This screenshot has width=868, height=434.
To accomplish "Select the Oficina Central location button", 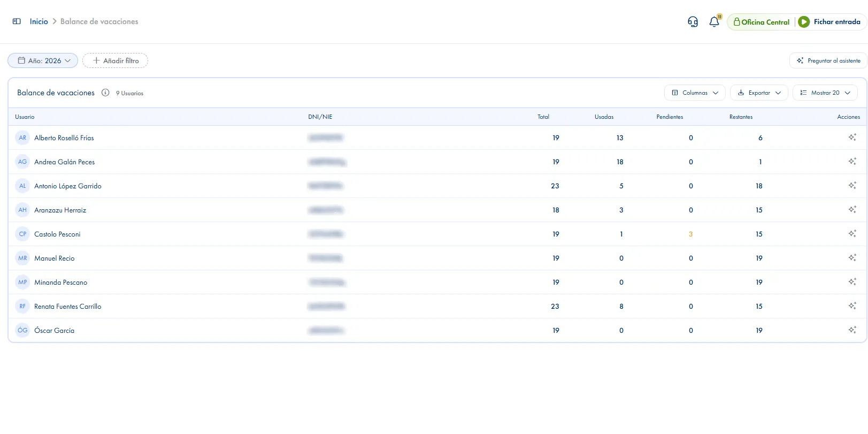I will [762, 22].
